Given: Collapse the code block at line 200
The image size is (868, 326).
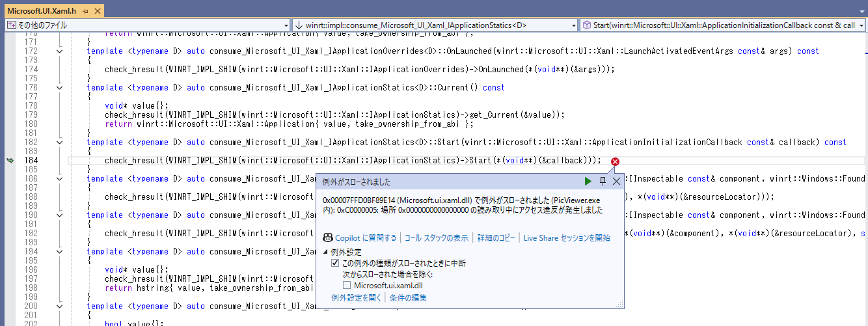Looking at the screenshot, I should (60, 306).
